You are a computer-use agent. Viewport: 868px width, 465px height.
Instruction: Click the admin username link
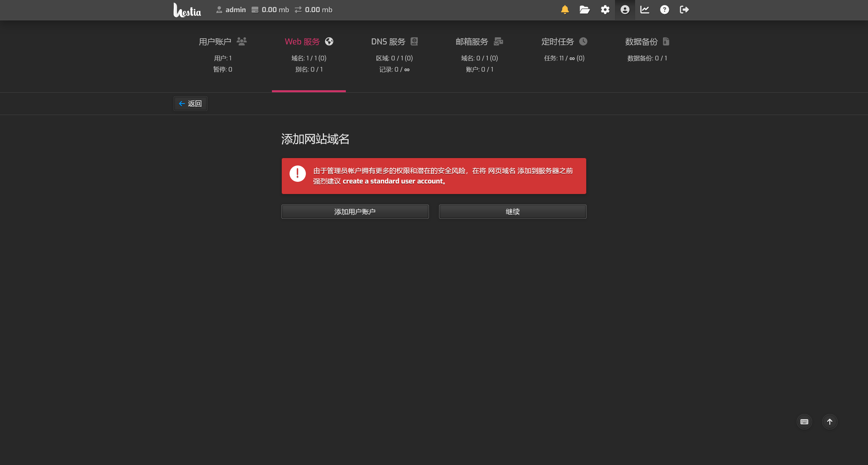[x=235, y=10]
